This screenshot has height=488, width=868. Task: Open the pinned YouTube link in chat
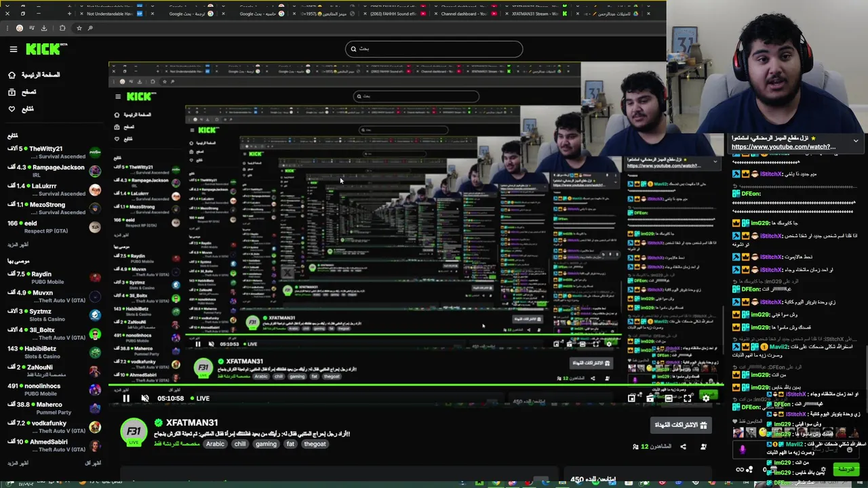[783, 146]
